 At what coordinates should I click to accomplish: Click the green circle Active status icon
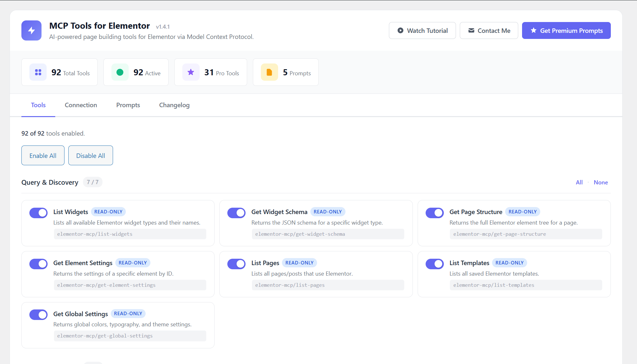tap(120, 72)
